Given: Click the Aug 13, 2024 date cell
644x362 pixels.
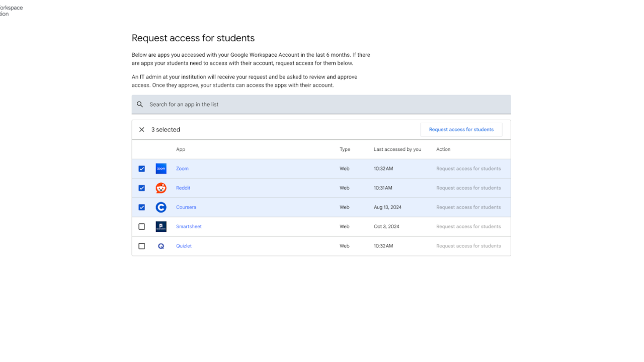Looking at the screenshot, I should (387, 207).
